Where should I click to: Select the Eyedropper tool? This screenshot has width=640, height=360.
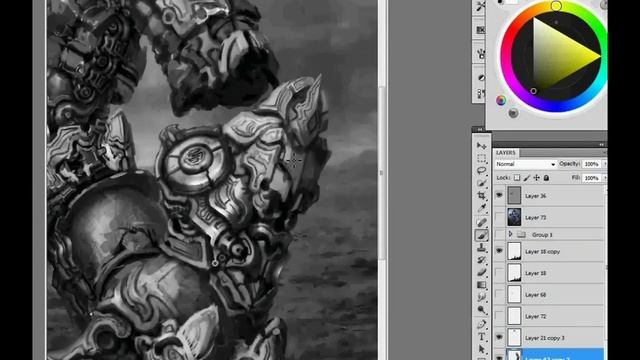click(x=482, y=209)
